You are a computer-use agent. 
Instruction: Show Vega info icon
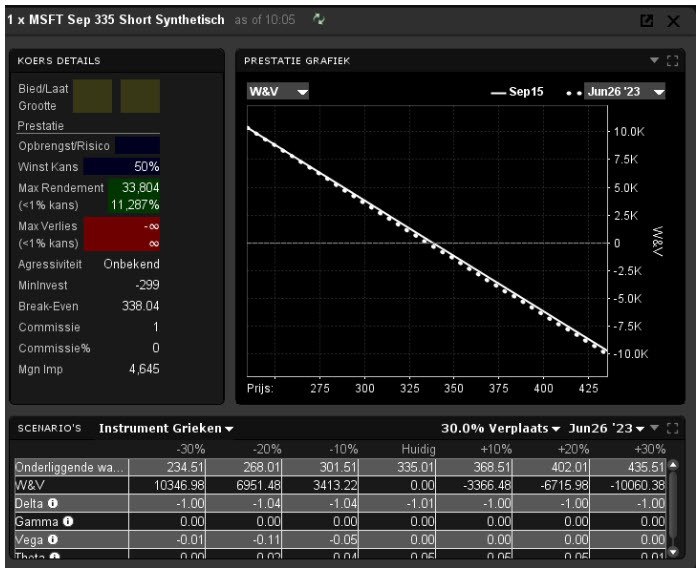[53, 539]
